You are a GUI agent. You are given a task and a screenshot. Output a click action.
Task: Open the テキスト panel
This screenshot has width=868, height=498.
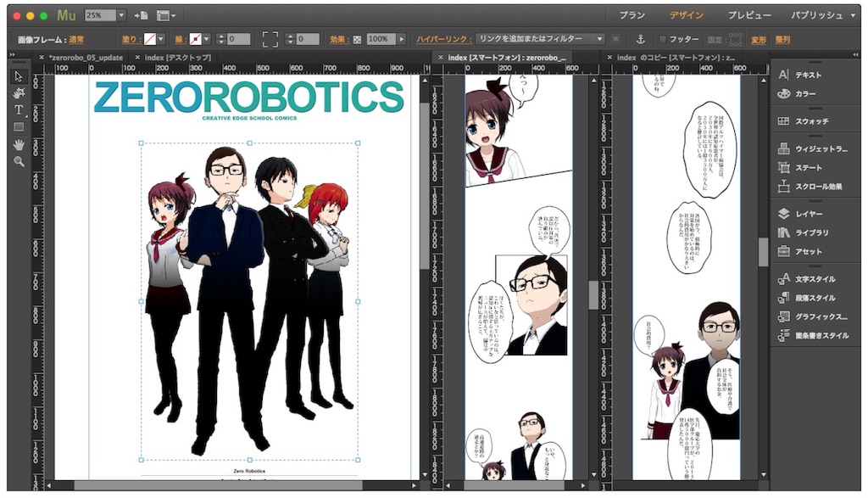(801, 75)
